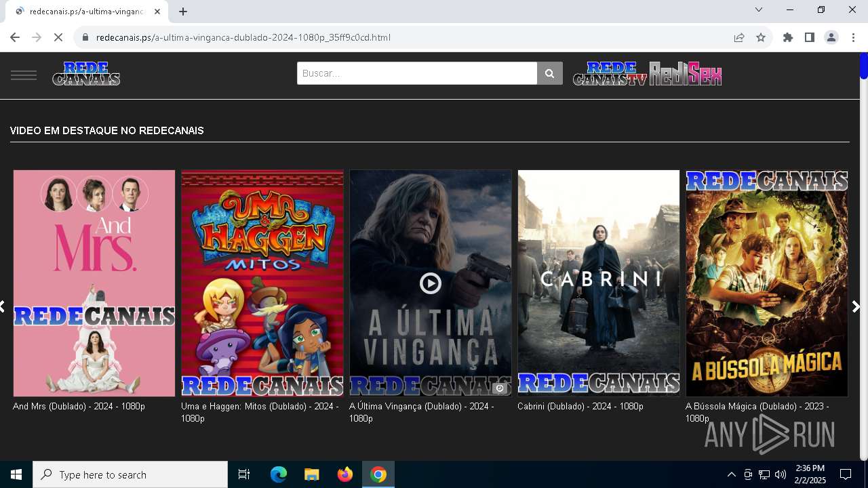
Task: Click the RedeCanais logo in header
Action: click(86, 73)
